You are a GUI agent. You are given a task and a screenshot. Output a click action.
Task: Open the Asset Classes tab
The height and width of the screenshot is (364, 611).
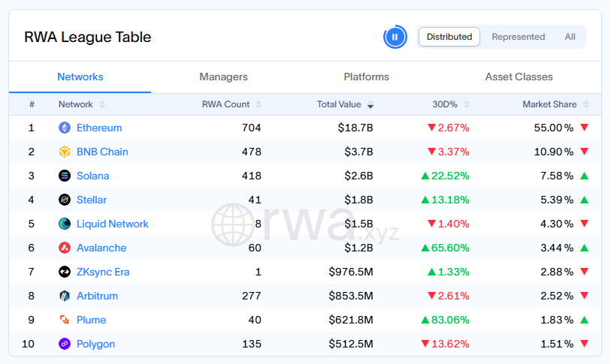(519, 77)
